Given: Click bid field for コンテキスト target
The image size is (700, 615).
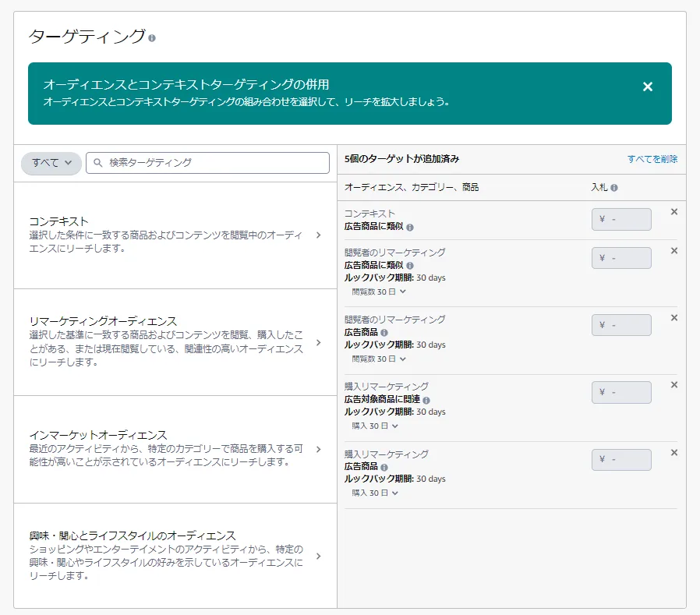Looking at the screenshot, I should [621, 220].
